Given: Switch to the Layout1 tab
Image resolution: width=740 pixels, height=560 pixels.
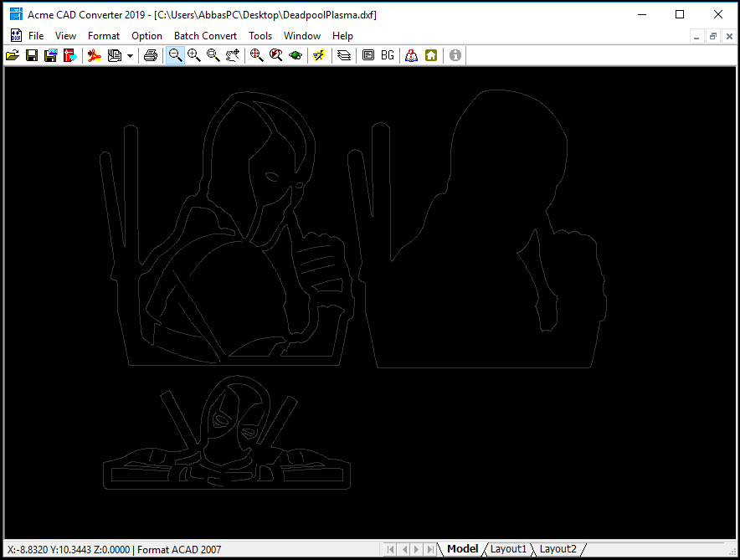Looking at the screenshot, I should click(x=508, y=549).
